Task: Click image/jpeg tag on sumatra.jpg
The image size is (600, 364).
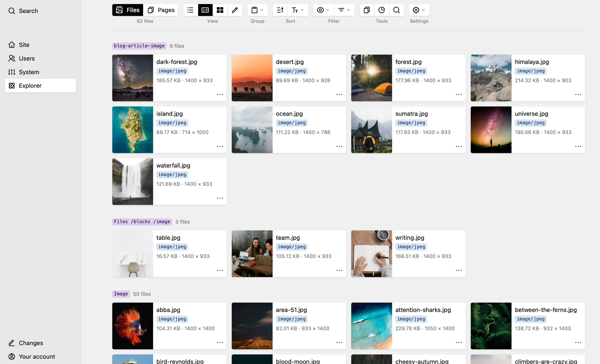Action: pyautogui.click(x=411, y=123)
